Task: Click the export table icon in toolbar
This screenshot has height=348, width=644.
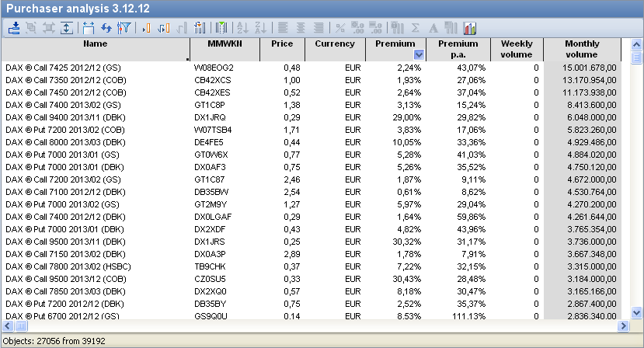Action: [14, 28]
